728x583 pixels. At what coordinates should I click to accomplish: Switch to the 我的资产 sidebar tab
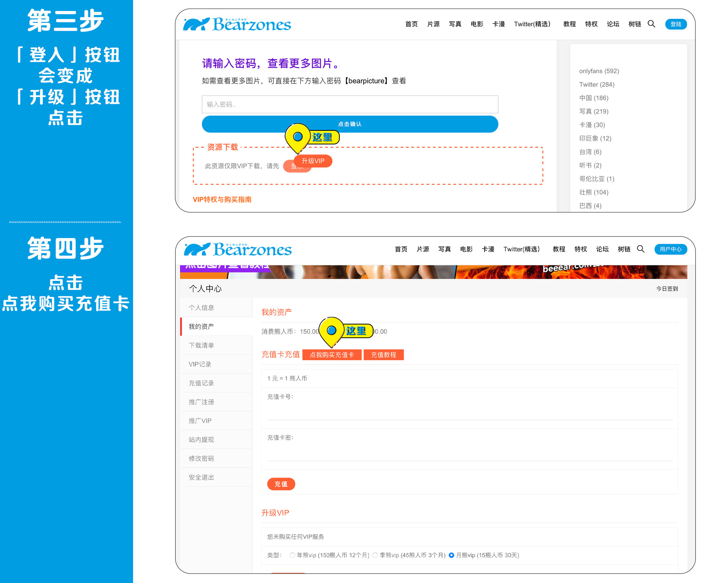click(x=201, y=326)
